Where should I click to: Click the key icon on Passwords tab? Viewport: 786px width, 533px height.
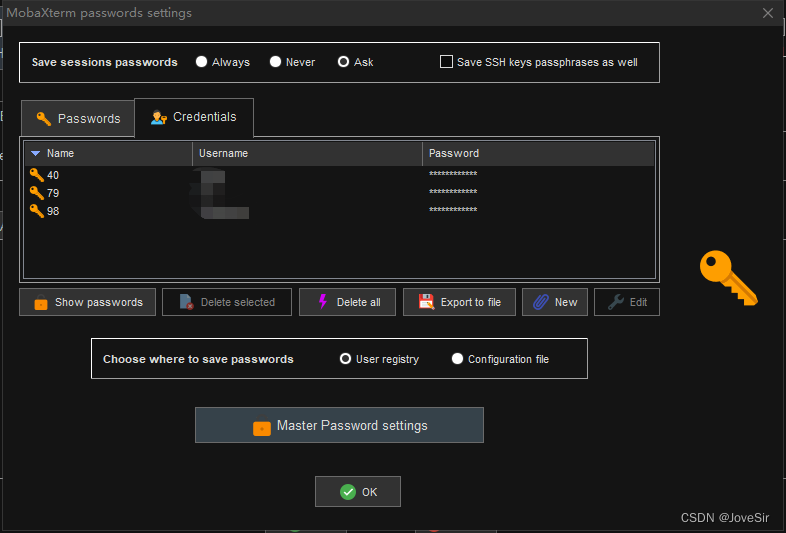pyautogui.click(x=44, y=118)
